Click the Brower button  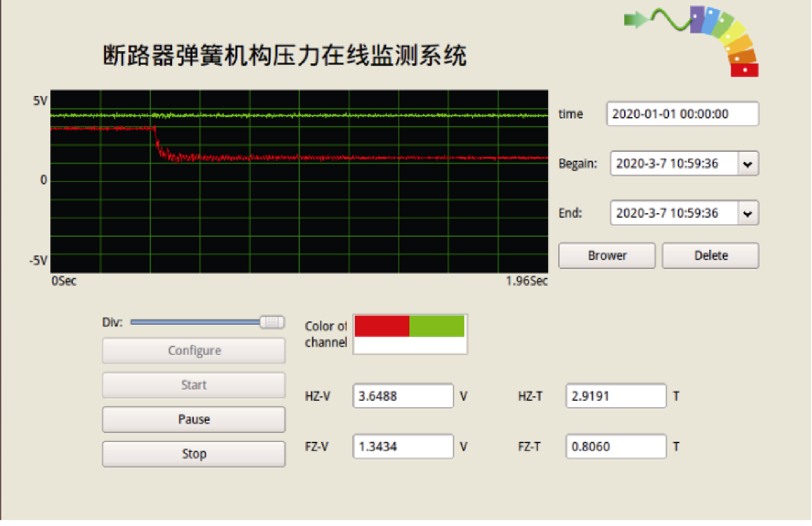click(x=606, y=255)
